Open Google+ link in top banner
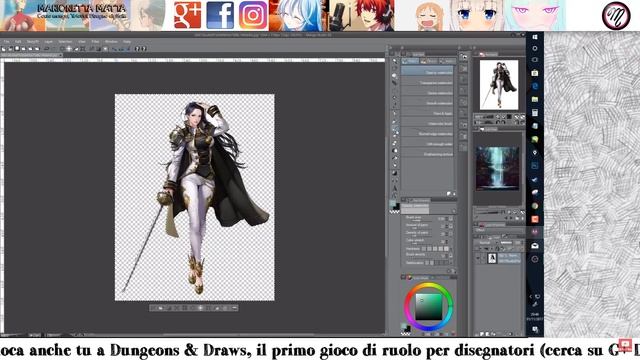The width and height of the screenshot is (640, 360). click(187, 16)
